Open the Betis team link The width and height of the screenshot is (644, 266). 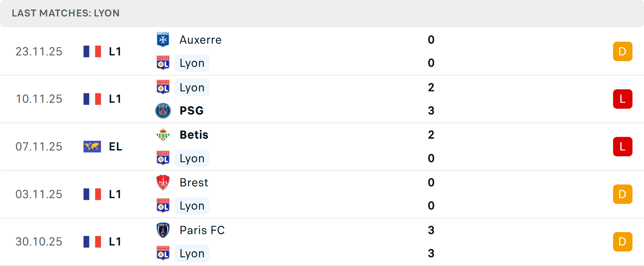(194, 135)
